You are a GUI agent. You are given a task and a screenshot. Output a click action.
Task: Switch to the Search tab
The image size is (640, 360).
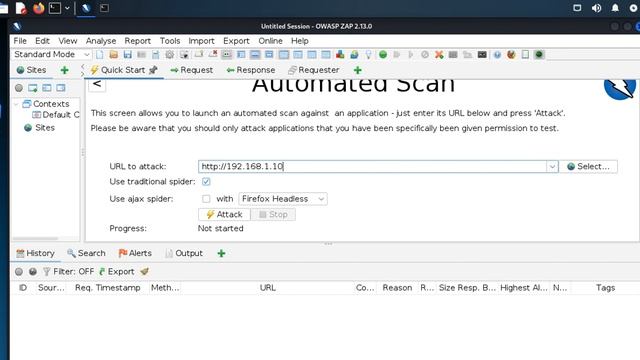(x=86, y=253)
